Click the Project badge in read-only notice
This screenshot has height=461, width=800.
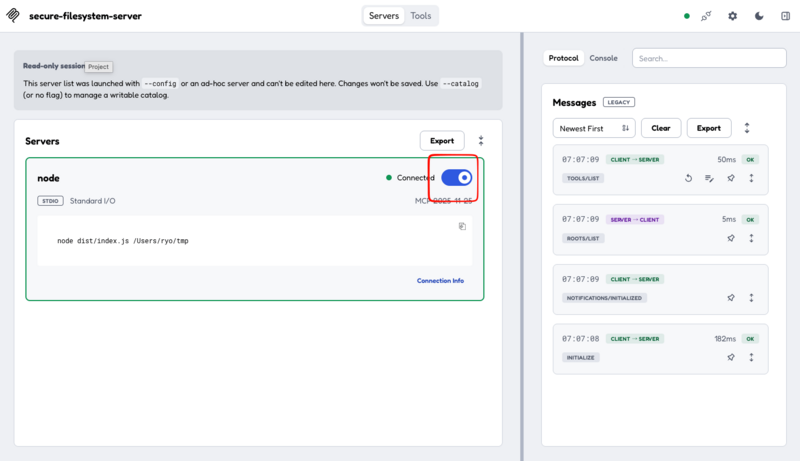click(98, 67)
